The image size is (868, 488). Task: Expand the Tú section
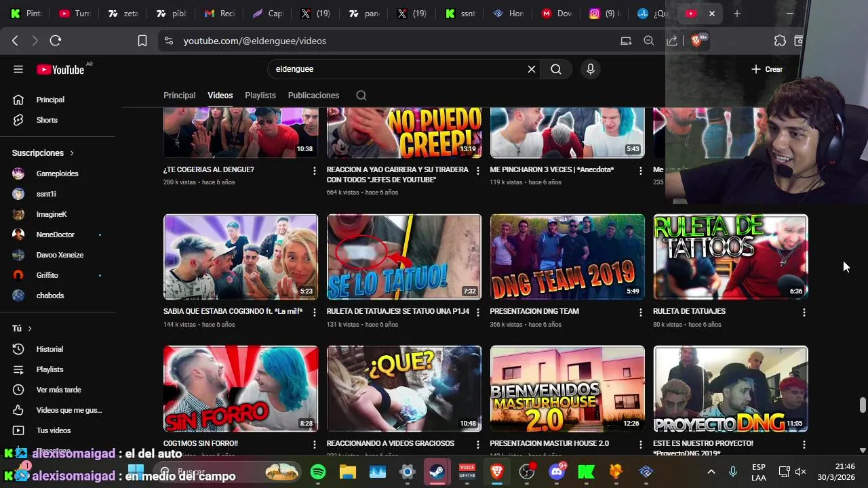pos(22,329)
